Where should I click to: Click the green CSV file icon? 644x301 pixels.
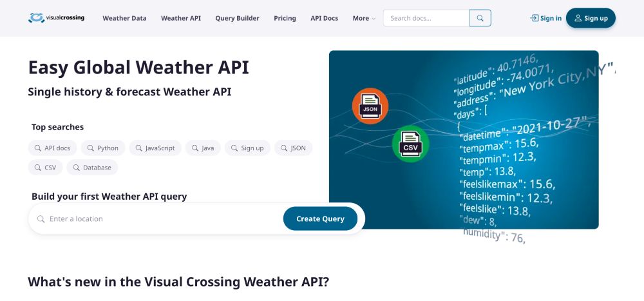pyautogui.click(x=410, y=144)
